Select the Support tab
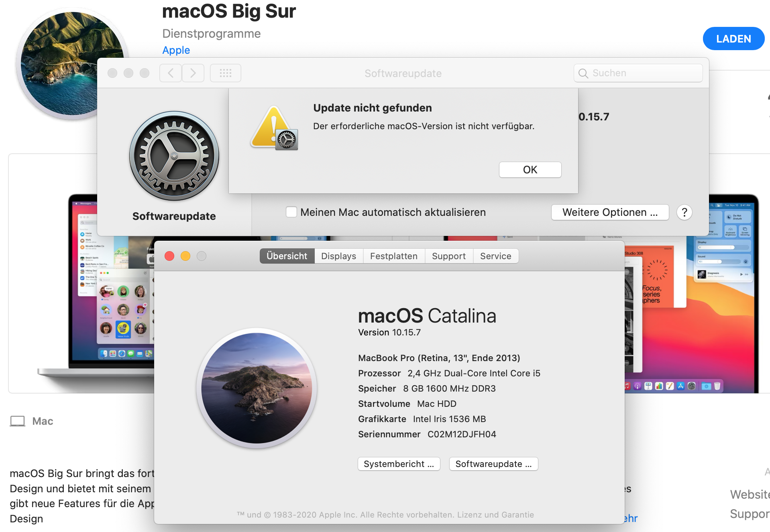Screen dimensions: 770x532 tap(449, 256)
